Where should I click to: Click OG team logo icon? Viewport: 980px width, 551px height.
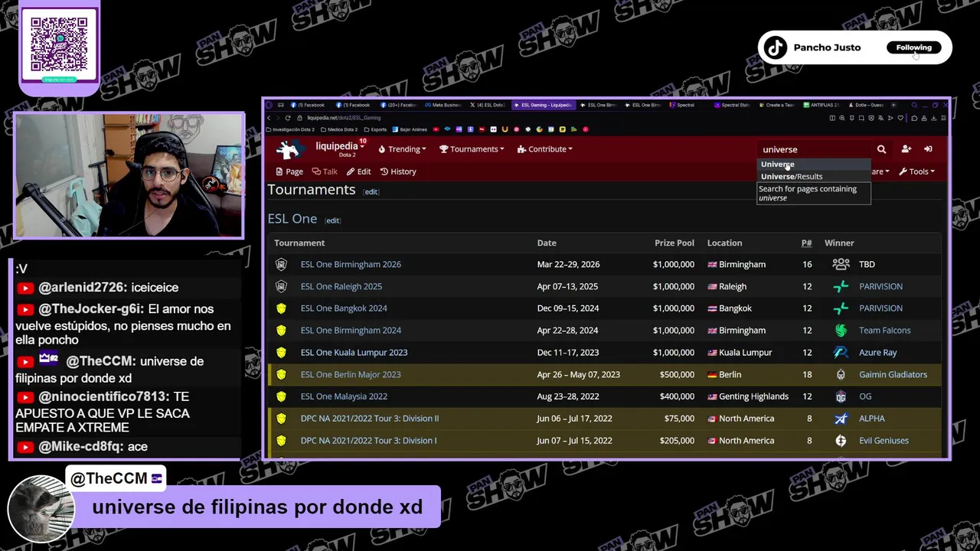point(841,396)
